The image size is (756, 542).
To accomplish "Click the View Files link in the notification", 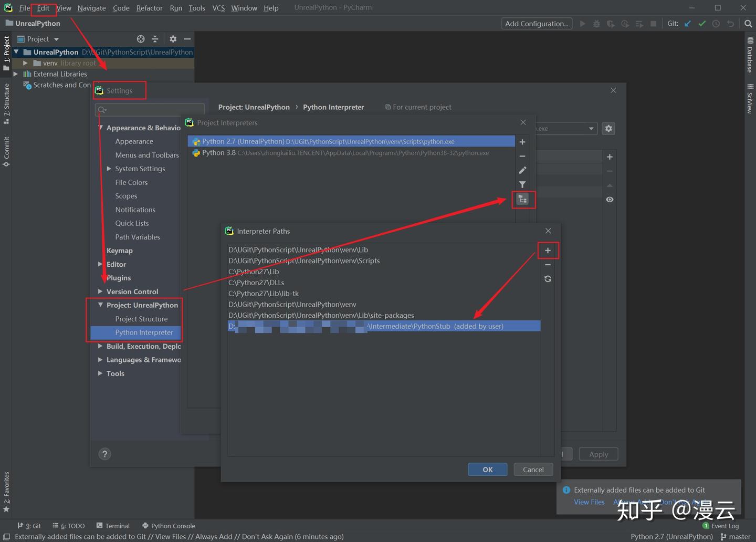I will pyautogui.click(x=589, y=502).
